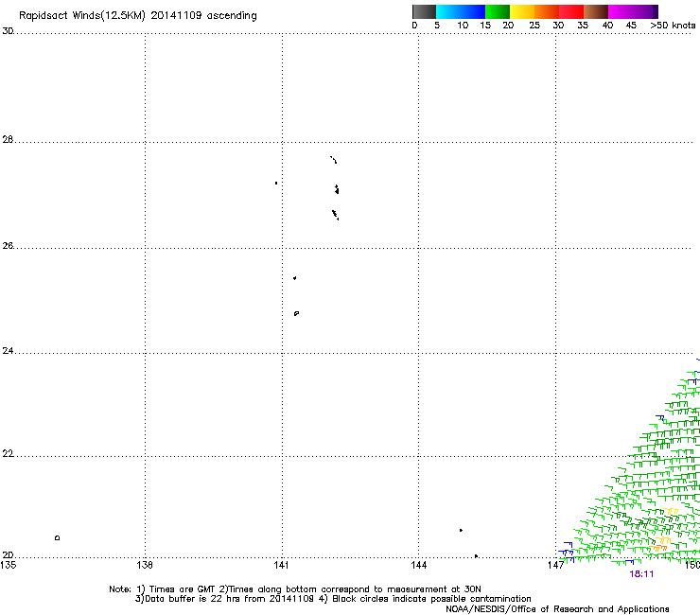Click the blue 10-15 knots color band
The height and width of the screenshot is (615, 700).
pyautogui.click(x=473, y=11)
